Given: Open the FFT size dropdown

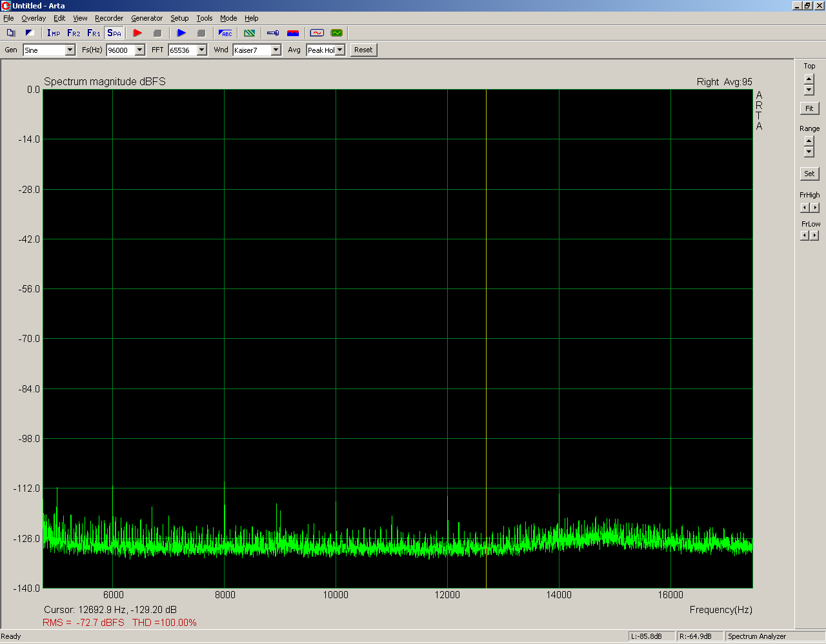Looking at the screenshot, I should (201, 50).
